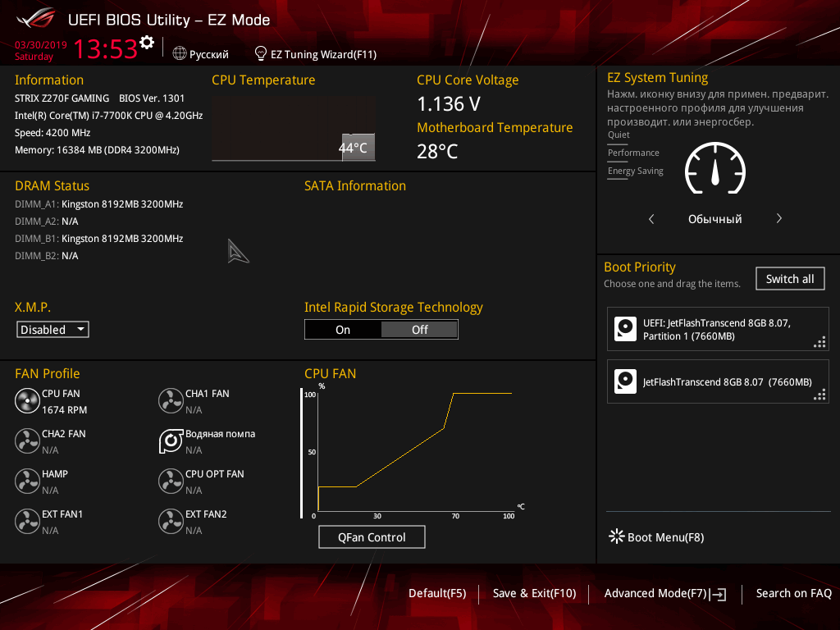Image resolution: width=840 pixels, height=630 pixels.
Task: Select the CHA1 FAN fan icon
Action: 171,400
